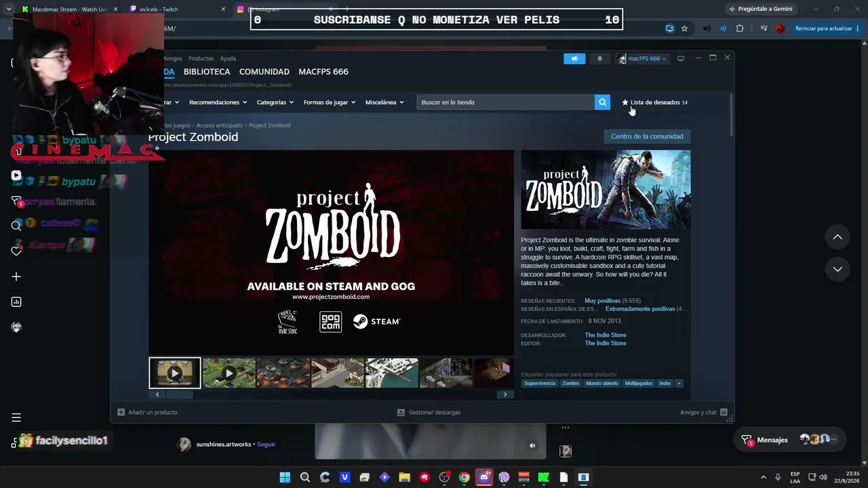Click Pregúntale a Gemini button

pos(759,9)
